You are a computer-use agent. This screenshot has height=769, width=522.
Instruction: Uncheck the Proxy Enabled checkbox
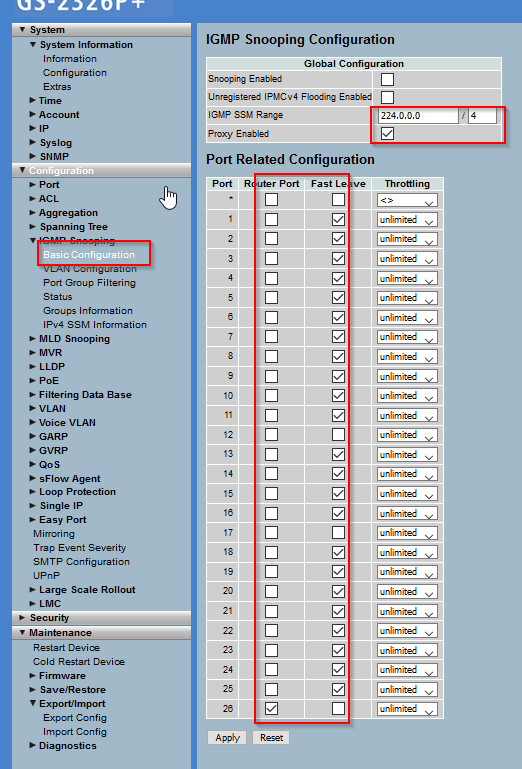point(387,133)
